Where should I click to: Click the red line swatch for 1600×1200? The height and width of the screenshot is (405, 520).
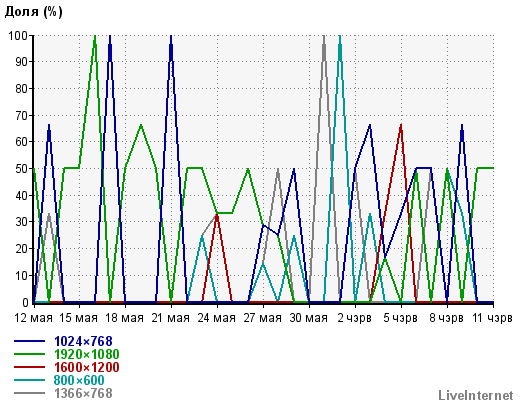click(x=29, y=367)
